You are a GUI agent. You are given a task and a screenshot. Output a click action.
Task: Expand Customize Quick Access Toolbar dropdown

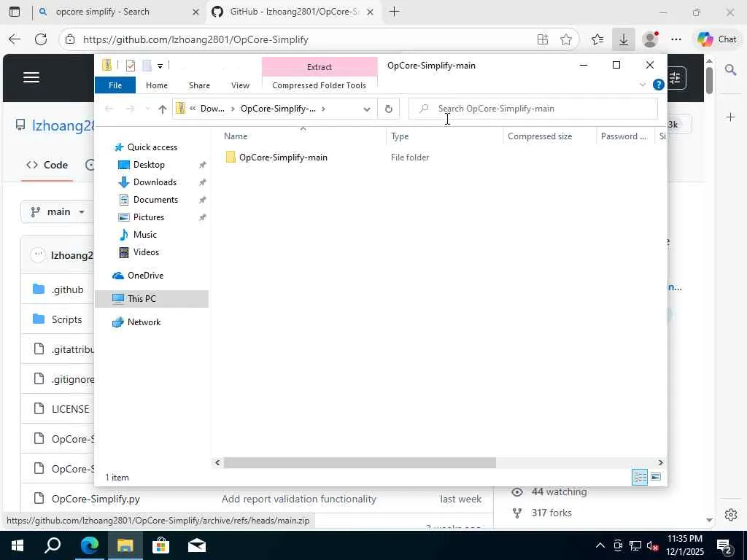160,66
